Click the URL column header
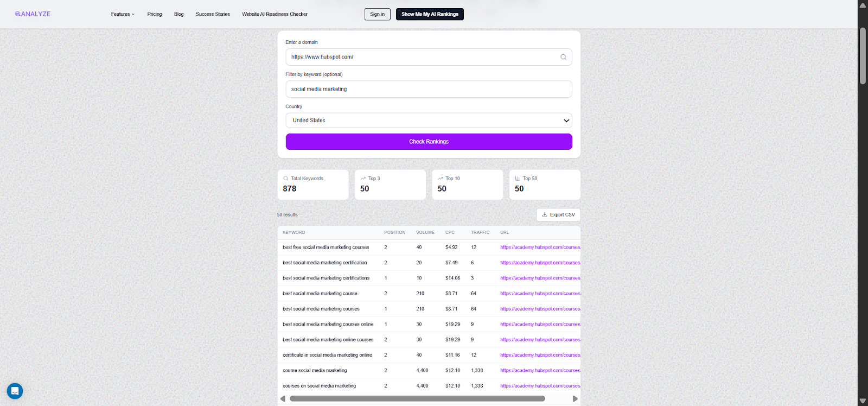Viewport: 868px width, 406px height. (505, 232)
